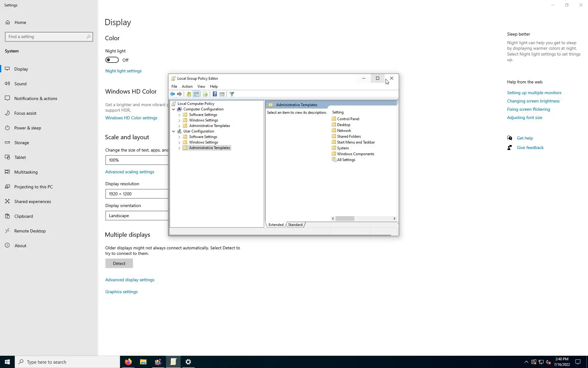Click the Export List toolbar icon
Screen dimensions: 588x368
(x=205, y=94)
